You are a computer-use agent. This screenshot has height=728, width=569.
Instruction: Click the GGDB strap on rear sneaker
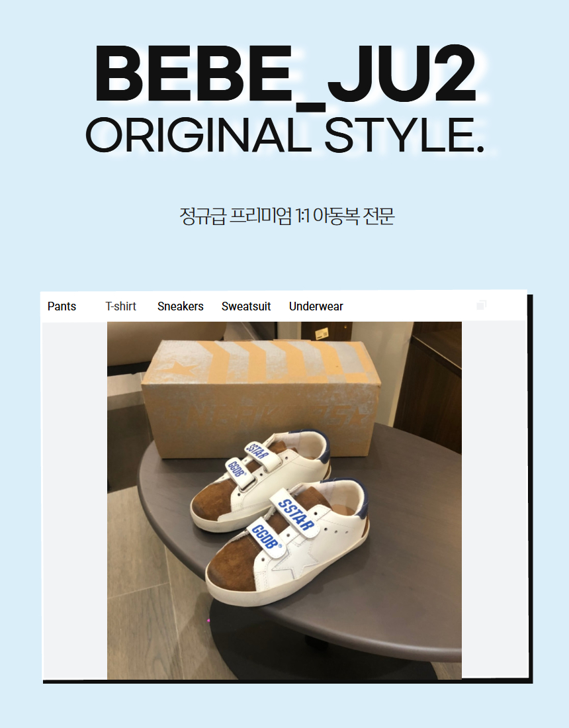pyautogui.click(x=236, y=468)
